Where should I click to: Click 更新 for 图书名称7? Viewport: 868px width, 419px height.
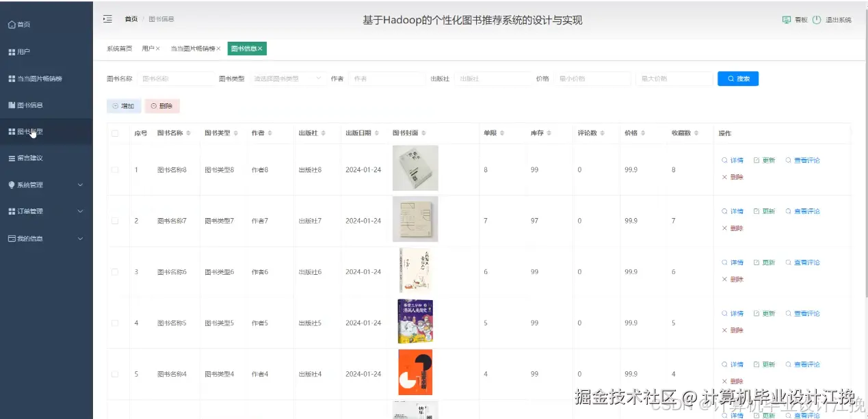765,211
